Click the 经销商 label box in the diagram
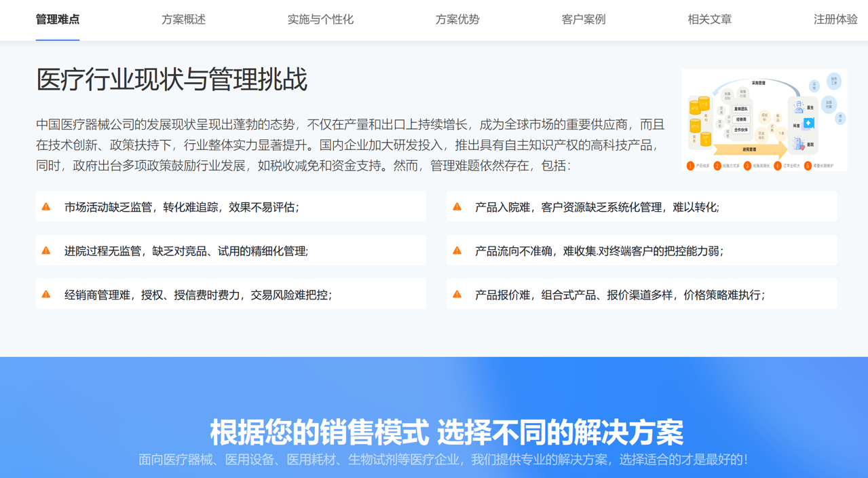The image size is (868, 478). 740,119
